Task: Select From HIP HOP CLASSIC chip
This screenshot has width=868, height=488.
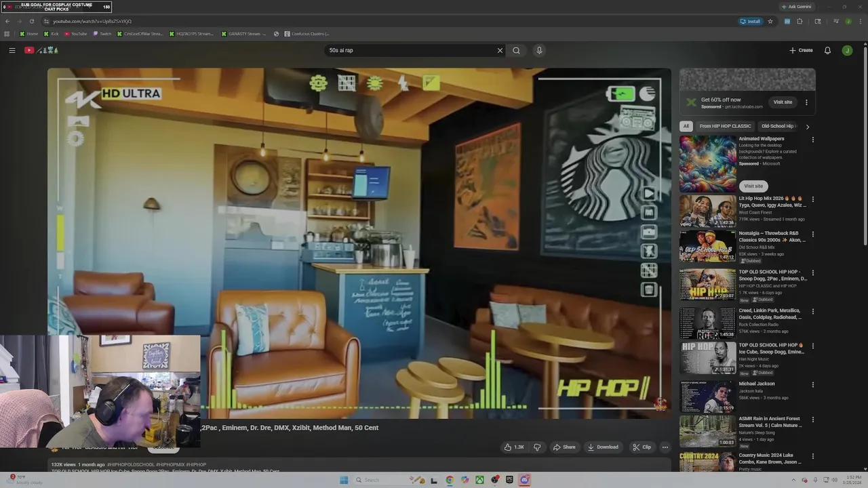Action: click(725, 126)
